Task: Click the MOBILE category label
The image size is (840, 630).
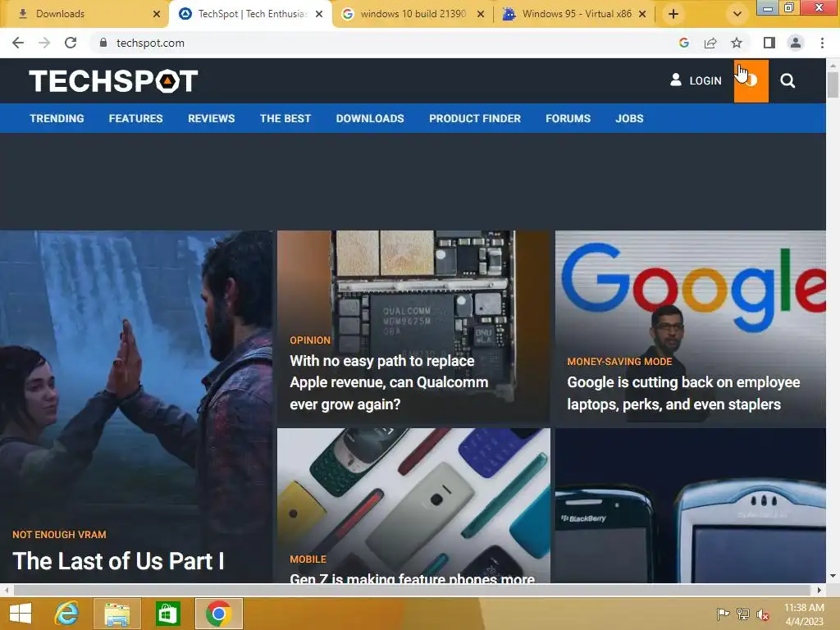Action: pyautogui.click(x=308, y=559)
